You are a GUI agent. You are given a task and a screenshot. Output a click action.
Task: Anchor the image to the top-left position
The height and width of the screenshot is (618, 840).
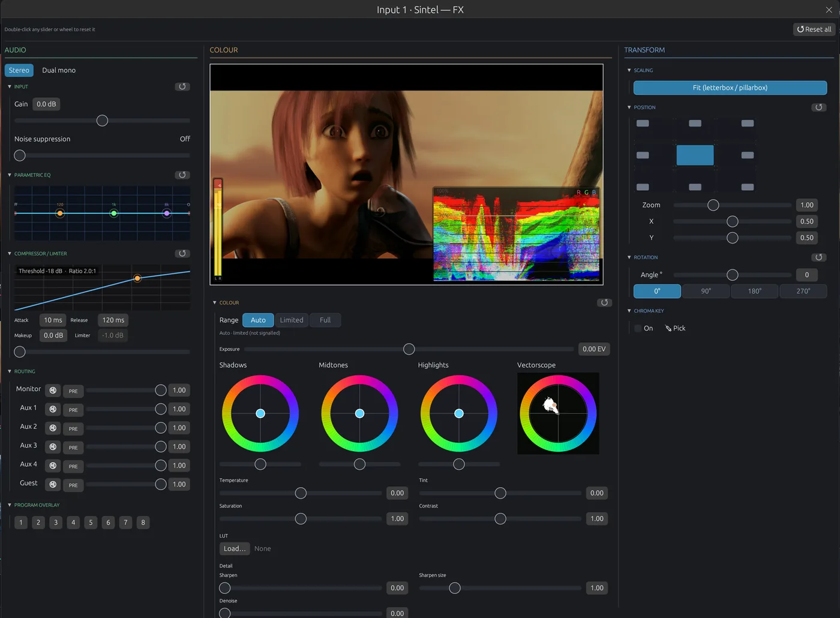tap(643, 124)
